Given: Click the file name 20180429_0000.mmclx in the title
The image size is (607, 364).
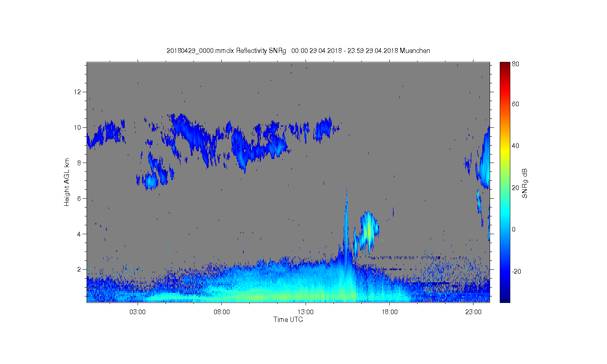Looking at the screenshot, I should (200, 51).
